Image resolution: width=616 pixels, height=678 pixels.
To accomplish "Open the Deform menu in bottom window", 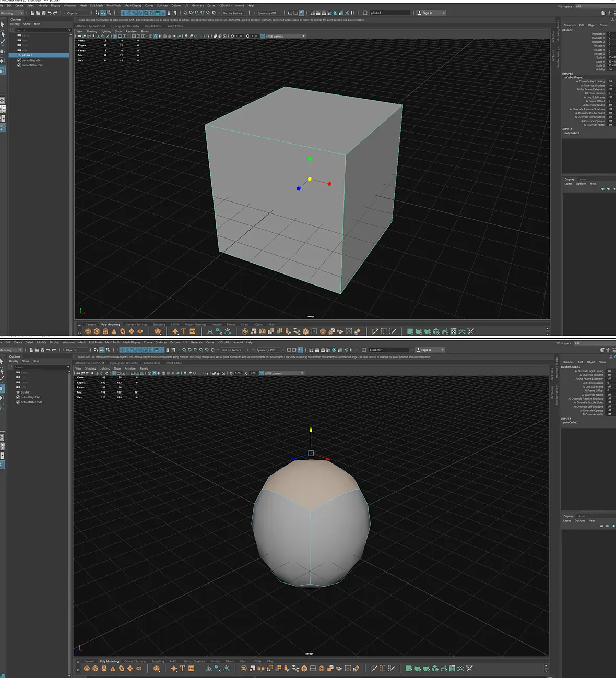I will point(175,343).
